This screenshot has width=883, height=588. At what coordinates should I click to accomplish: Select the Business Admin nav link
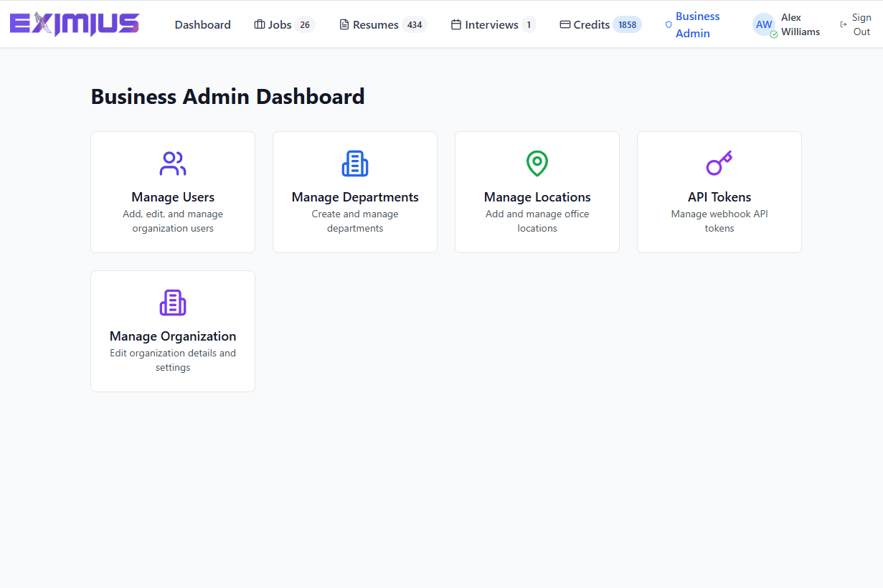click(697, 24)
